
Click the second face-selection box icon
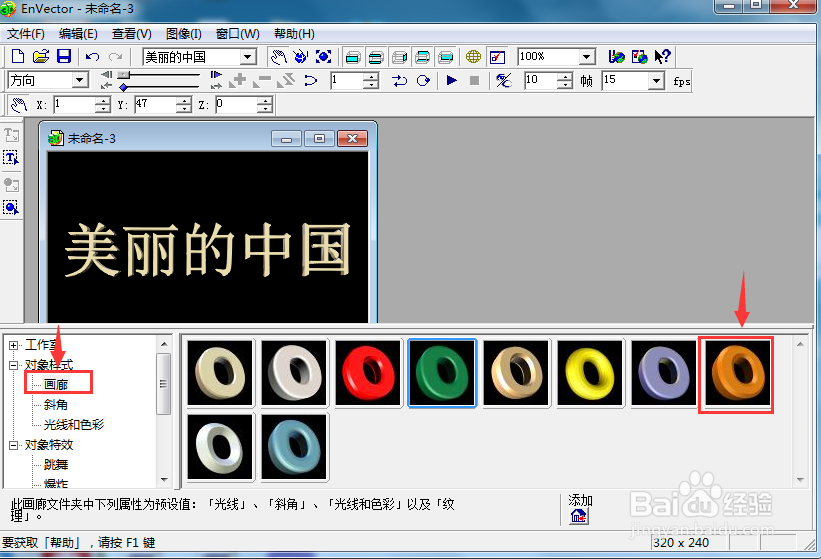click(x=376, y=57)
